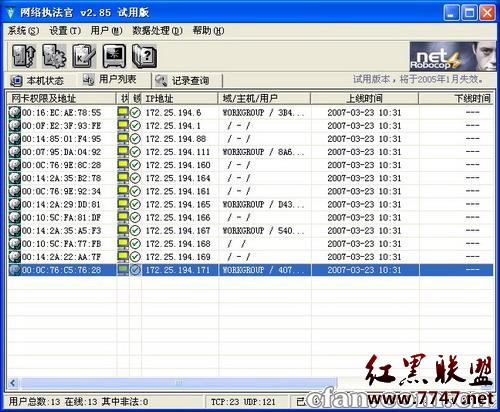Viewport: 500px width, 412px height.
Task: Open the 设置(T) menu
Action: point(65,31)
